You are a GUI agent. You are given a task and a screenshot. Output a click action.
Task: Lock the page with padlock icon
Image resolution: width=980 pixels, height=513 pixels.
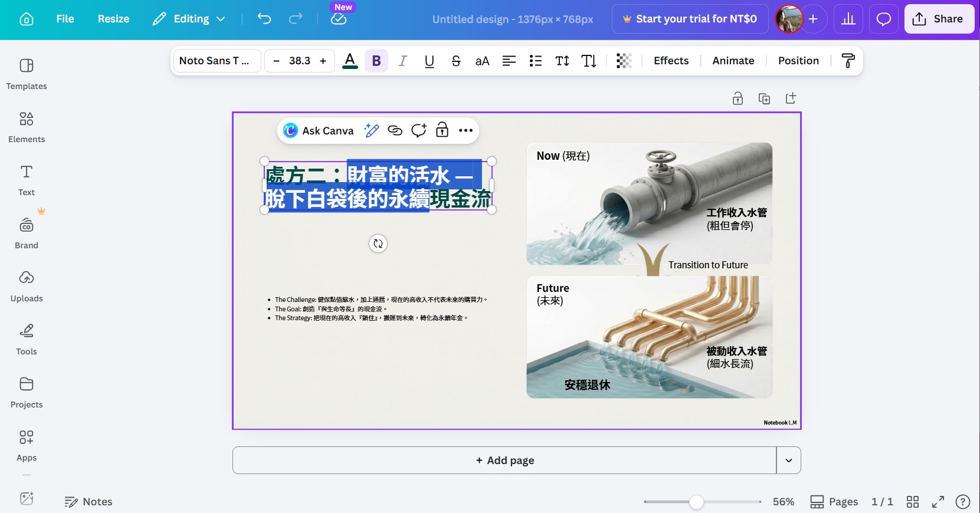coord(738,98)
